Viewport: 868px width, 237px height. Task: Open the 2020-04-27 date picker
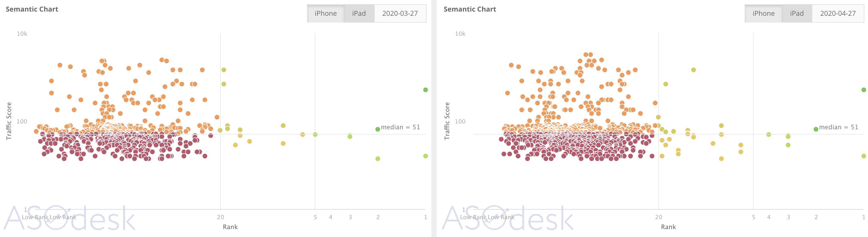[x=838, y=13]
